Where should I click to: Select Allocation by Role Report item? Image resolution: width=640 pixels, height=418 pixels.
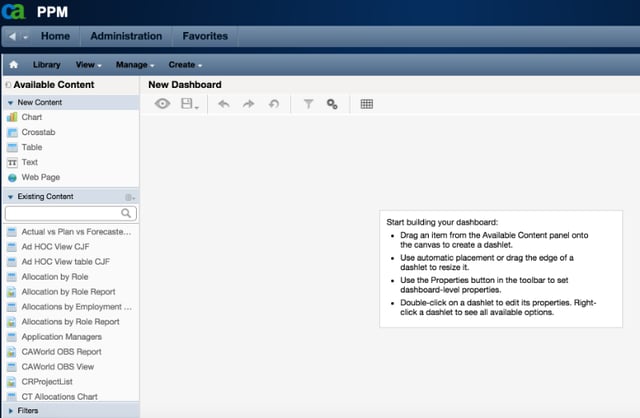click(x=69, y=292)
